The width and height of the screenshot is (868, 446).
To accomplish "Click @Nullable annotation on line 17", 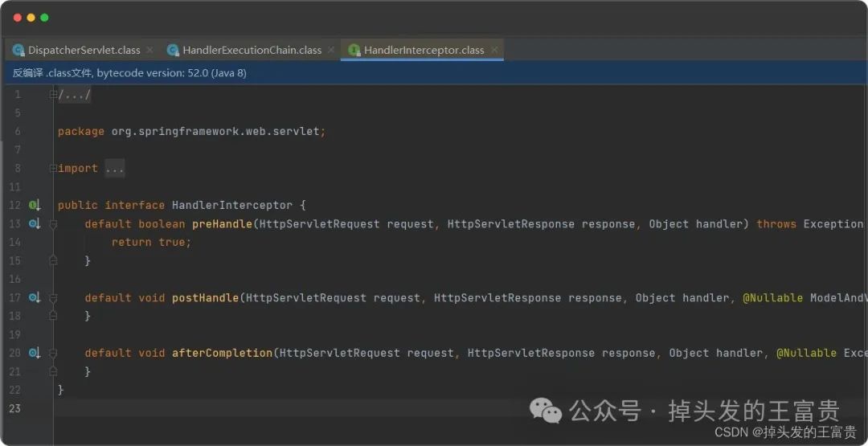I will pyautogui.click(x=773, y=297).
